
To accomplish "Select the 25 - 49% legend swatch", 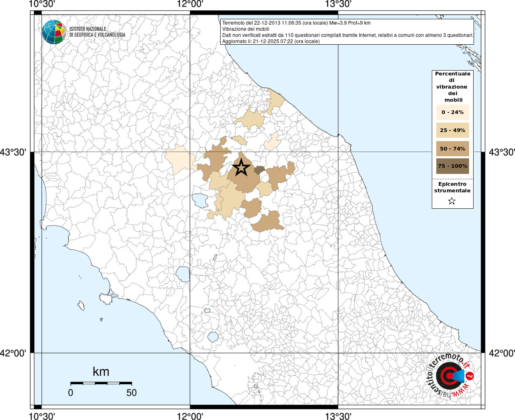I will tap(452, 130).
